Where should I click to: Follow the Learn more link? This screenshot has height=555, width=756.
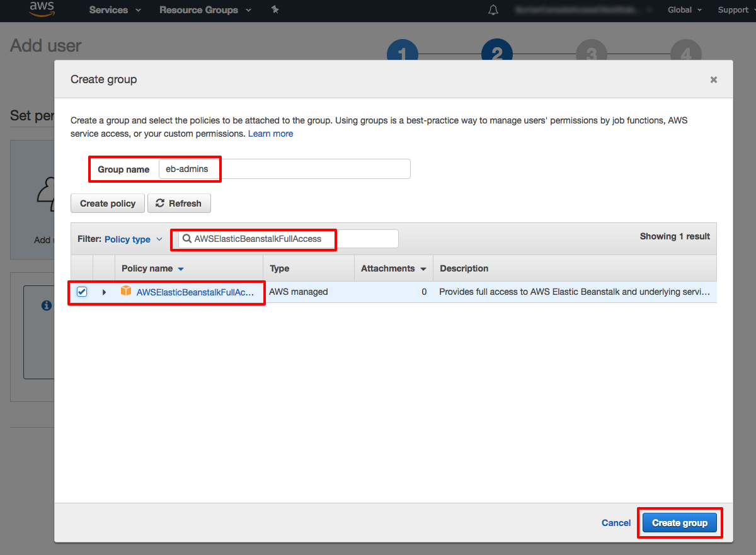270,134
